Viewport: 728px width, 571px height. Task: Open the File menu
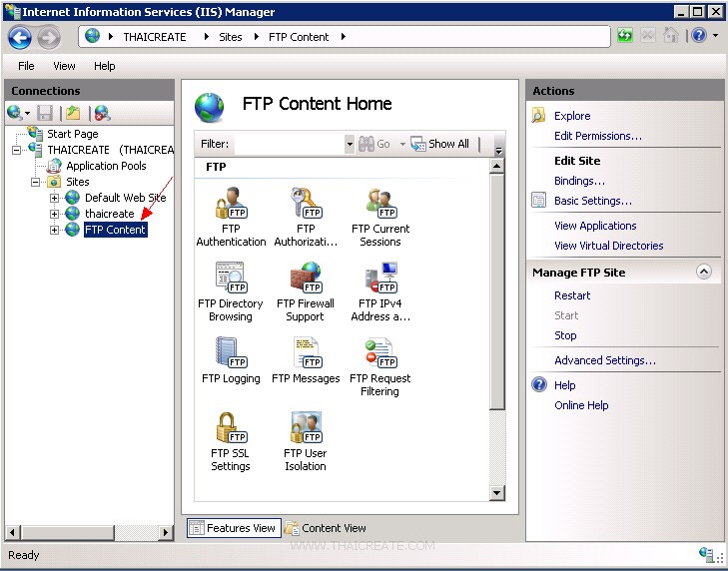[26, 66]
